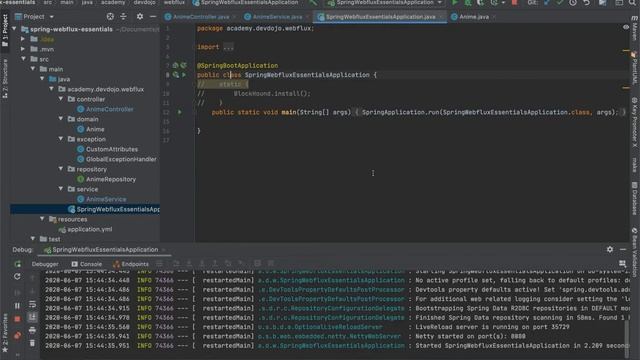Viewport: 640px width, 360px height.
Task: Switch to AnimeService.java tab
Action: (x=273, y=17)
